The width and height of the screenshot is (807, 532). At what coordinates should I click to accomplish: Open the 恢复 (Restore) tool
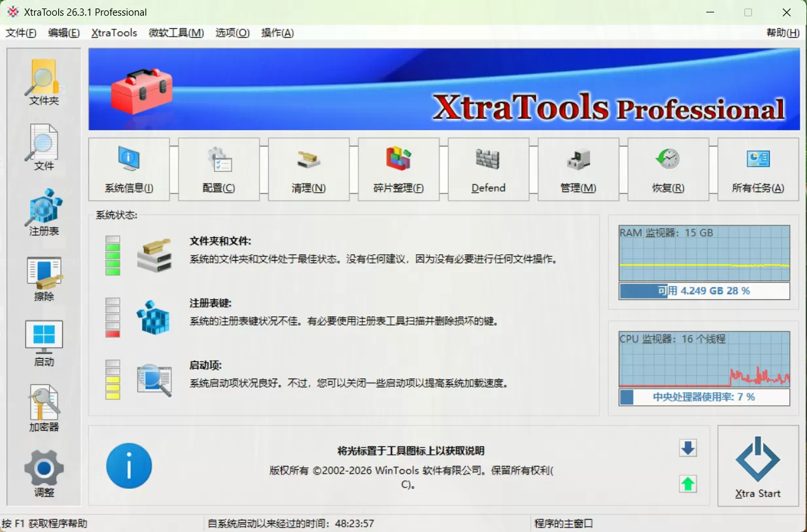click(668, 169)
